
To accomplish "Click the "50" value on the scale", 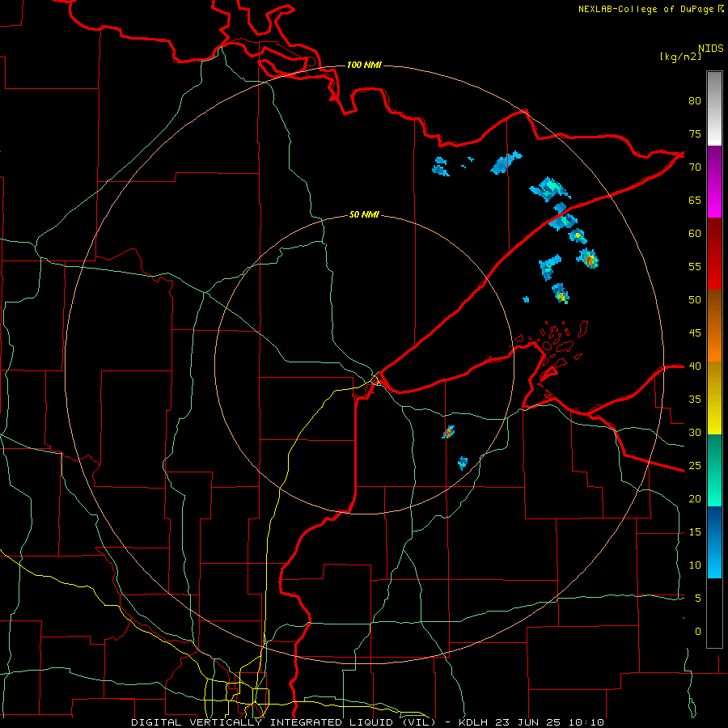I will [x=695, y=299].
